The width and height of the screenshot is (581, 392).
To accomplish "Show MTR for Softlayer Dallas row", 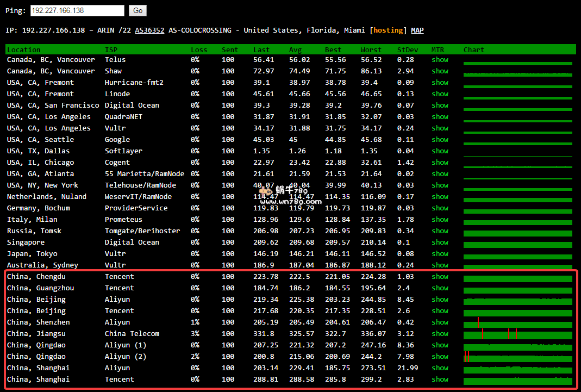I will [x=440, y=151].
